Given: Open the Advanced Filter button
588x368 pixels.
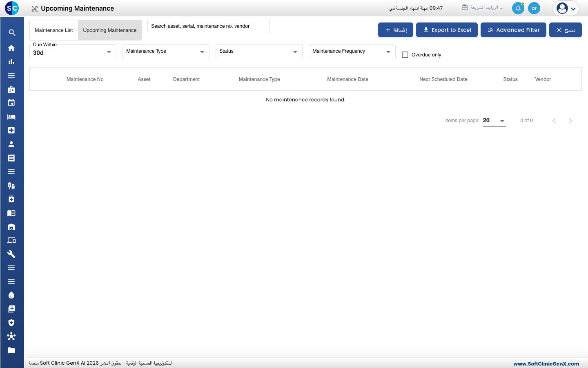Looking at the screenshot, I should pos(513,30).
